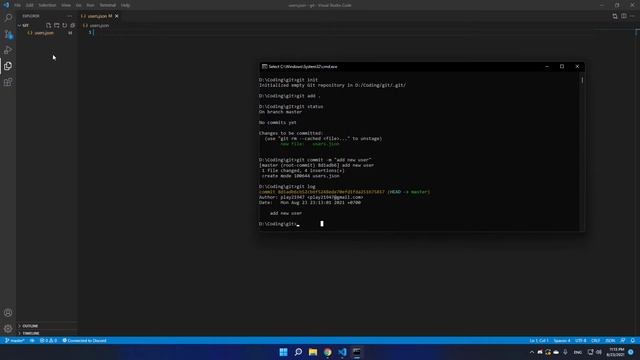
Task: Open changes icon in editor toolbar
Action: click(x=615, y=16)
